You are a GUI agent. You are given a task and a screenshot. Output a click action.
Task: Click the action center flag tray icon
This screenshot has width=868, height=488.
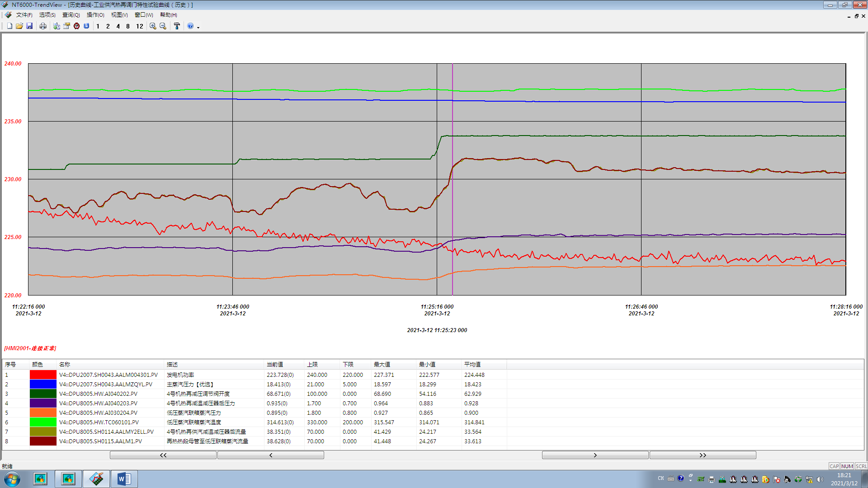click(x=777, y=479)
